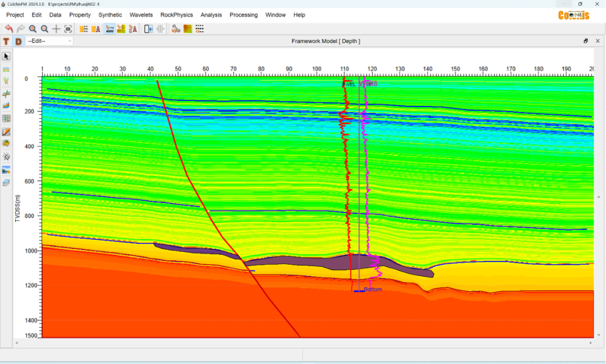Image resolution: width=606 pixels, height=364 pixels.
Task: Select the horizon layers tool in sidebar
Action: point(6,70)
